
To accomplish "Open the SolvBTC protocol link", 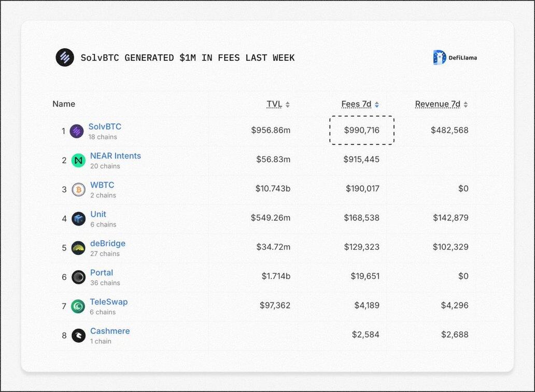I will click(x=105, y=127).
